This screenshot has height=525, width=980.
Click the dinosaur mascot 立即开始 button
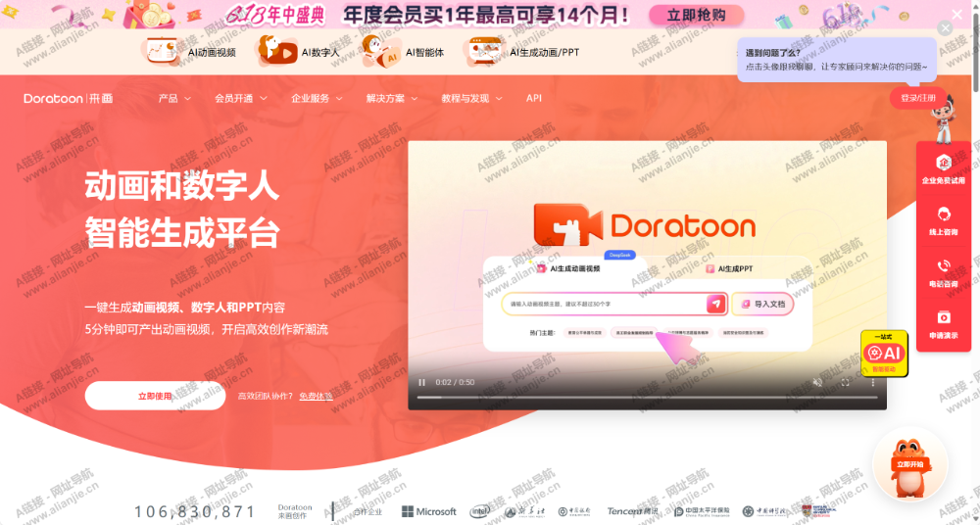[910, 464]
